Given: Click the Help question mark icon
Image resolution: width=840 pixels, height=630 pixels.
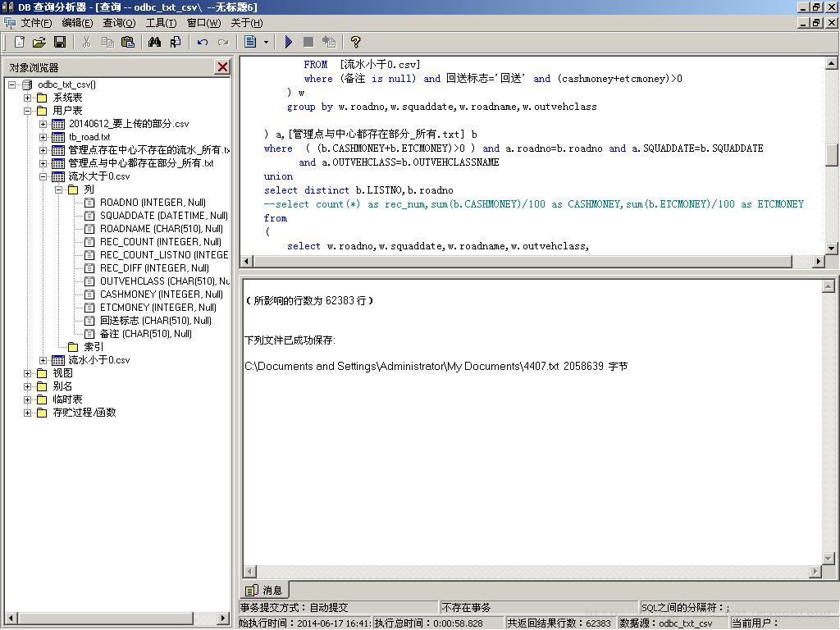Looking at the screenshot, I should click(x=355, y=42).
